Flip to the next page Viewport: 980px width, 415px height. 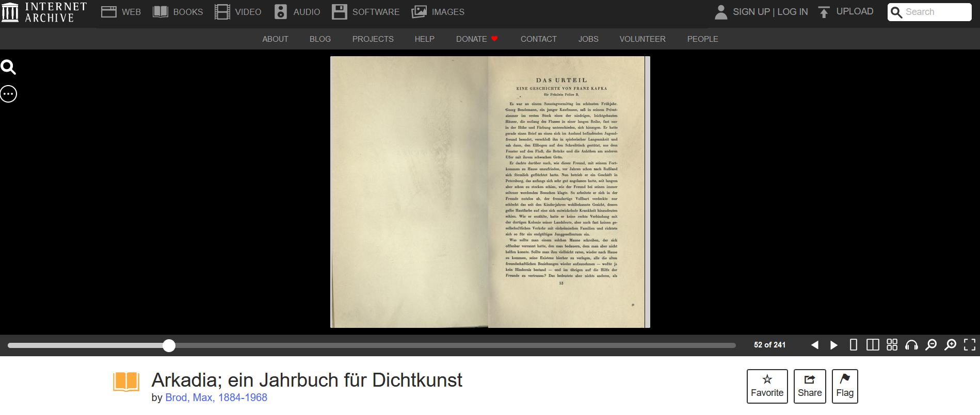pyautogui.click(x=833, y=345)
